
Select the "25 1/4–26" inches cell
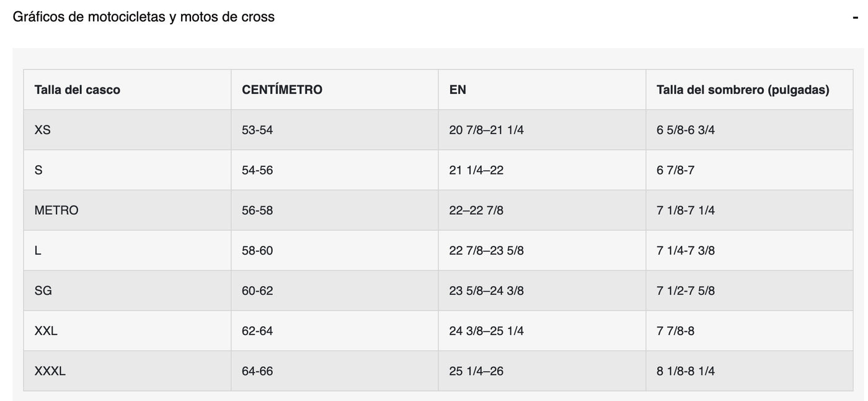(476, 371)
